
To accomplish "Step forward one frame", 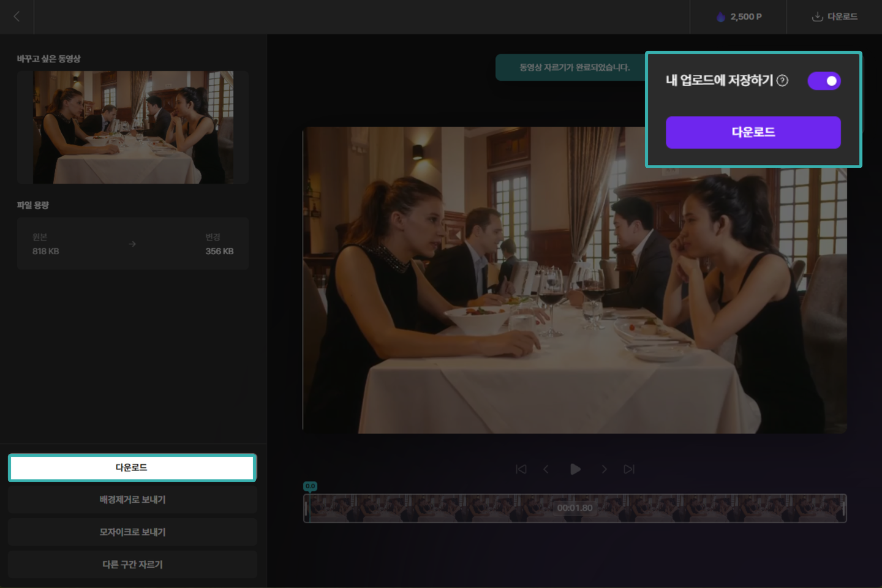I will click(x=604, y=469).
